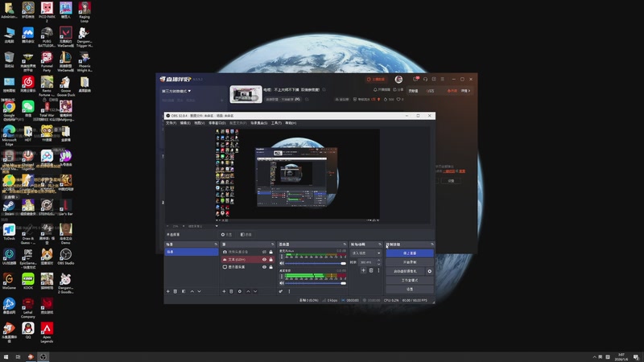The height and width of the screenshot is (362, 644).
Task: Mute the 桌面音频 speaker icon
Action: point(282,283)
